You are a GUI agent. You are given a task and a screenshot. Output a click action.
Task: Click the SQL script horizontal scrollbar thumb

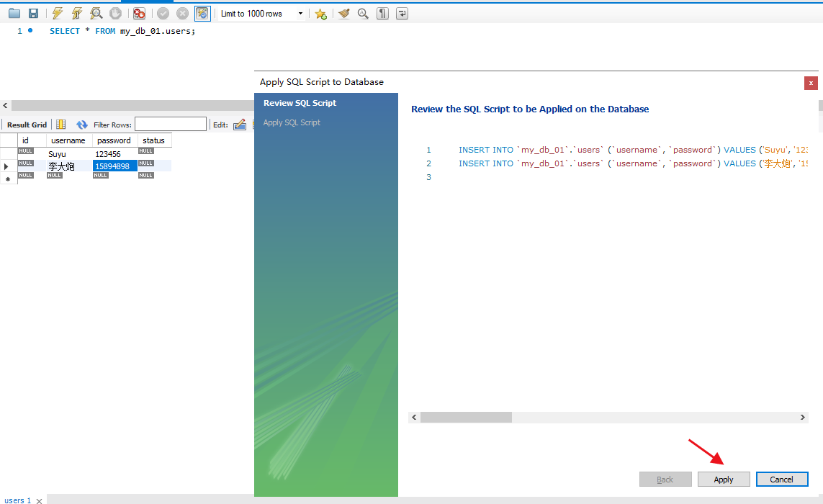click(466, 418)
